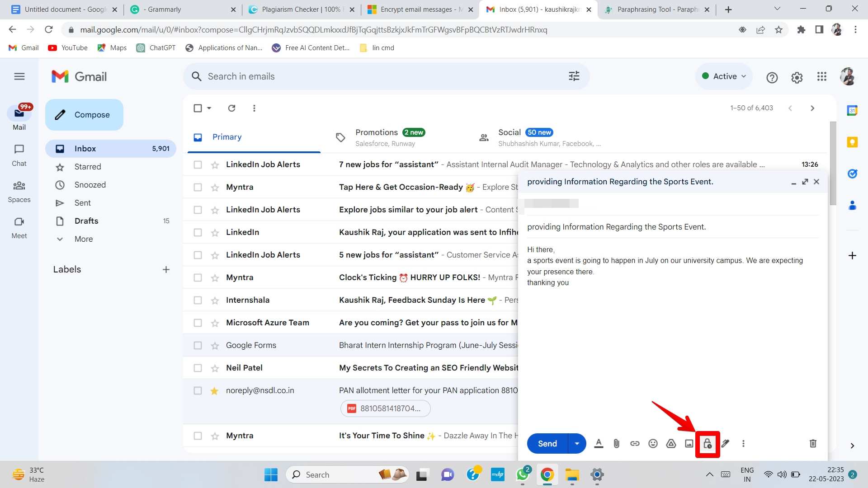This screenshot has height=488, width=868.
Task: Open send options dropdown arrow
Action: [577, 444]
